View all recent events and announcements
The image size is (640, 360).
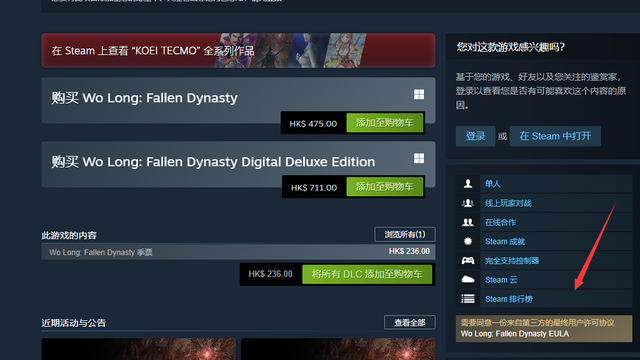pos(410,322)
